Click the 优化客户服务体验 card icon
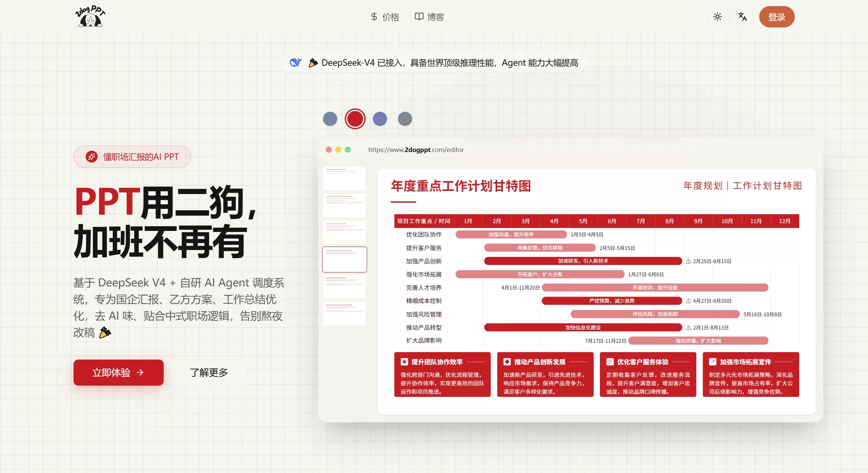868x473 pixels. tap(610, 362)
